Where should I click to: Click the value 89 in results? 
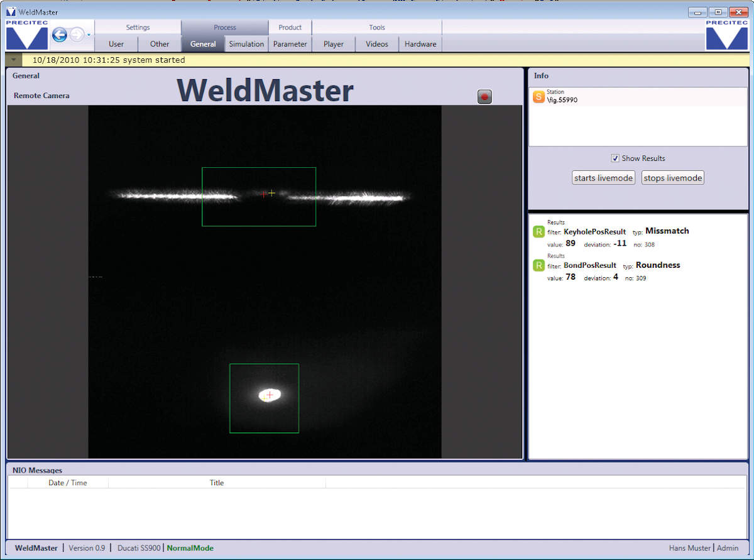point(571,243)
